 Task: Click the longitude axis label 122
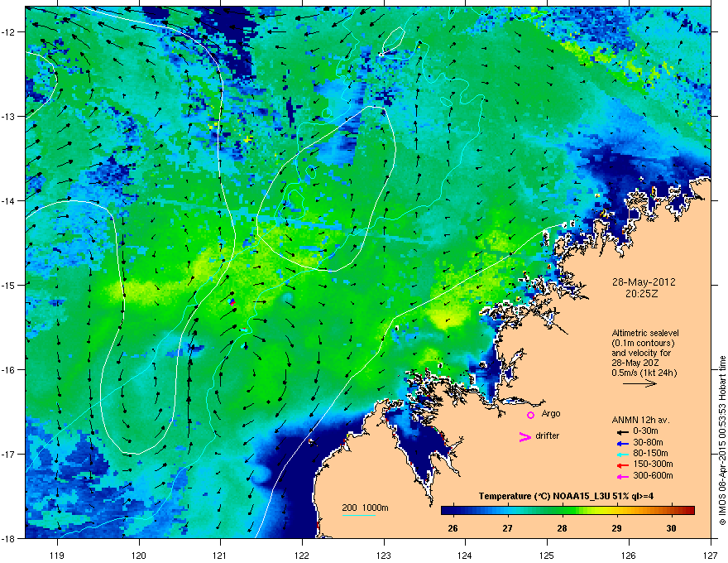coord(302,555)
